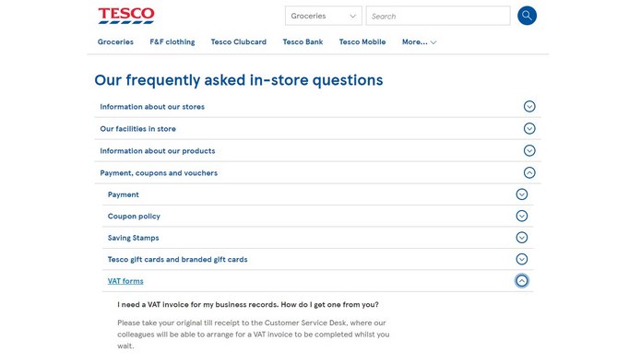This screenshot has height=364, width=629.
Task: Click the VAT forms heading link
Action: point(125,281)
